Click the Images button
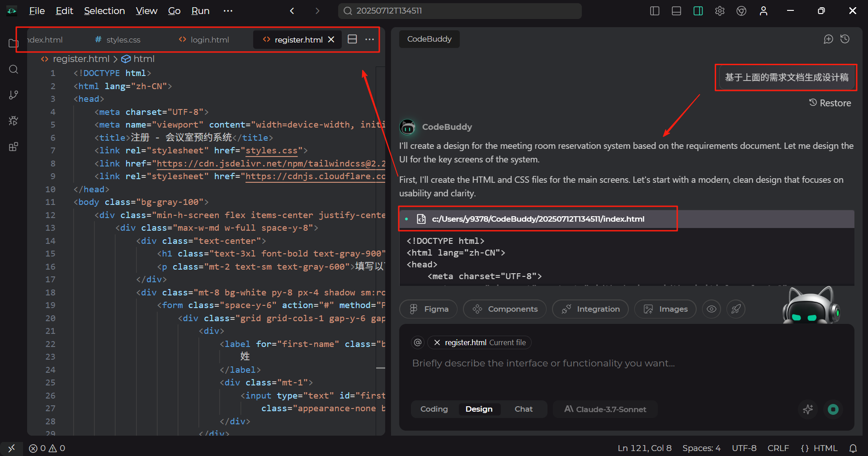This screenshot has width=868, height=456. 665,309
